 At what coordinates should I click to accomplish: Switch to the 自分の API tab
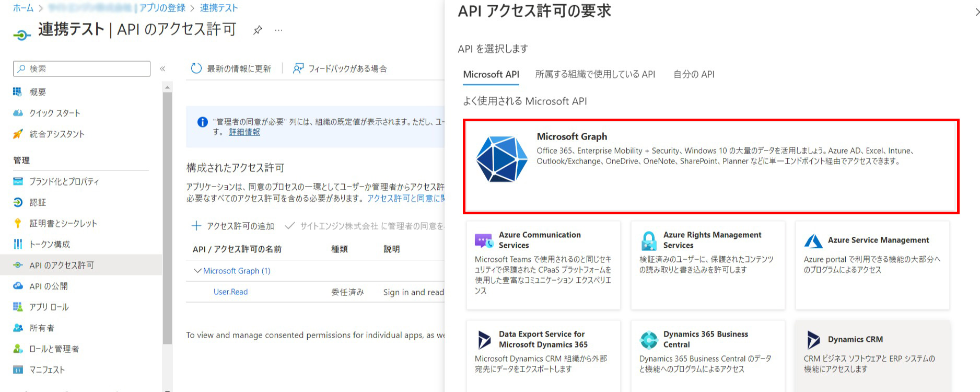pos(694,74)
